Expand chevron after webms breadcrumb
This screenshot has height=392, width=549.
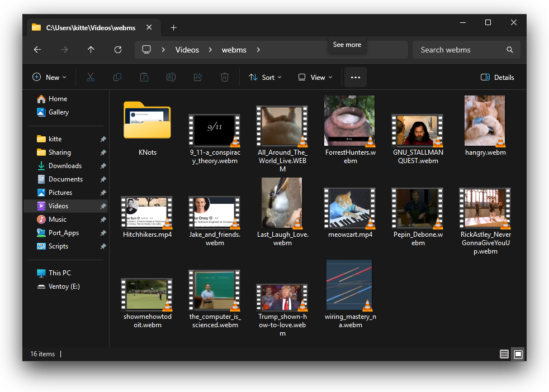258,50
